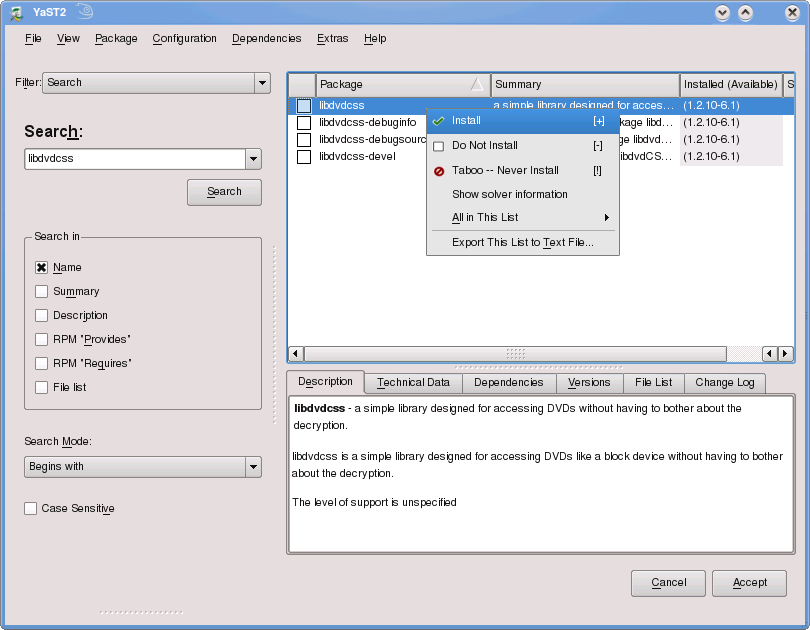Toggle the libdvdcss-debuginfo status checkbox

point(304,122)
